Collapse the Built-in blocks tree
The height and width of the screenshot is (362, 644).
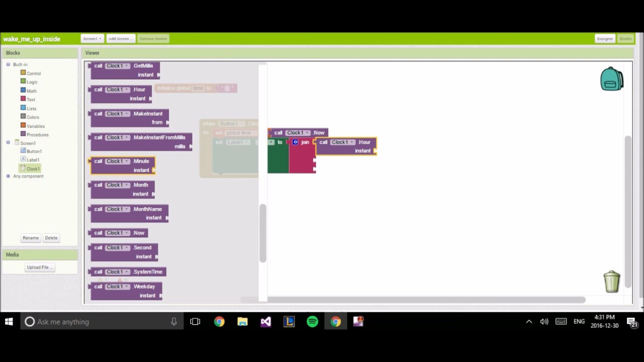tap(8, 64)
